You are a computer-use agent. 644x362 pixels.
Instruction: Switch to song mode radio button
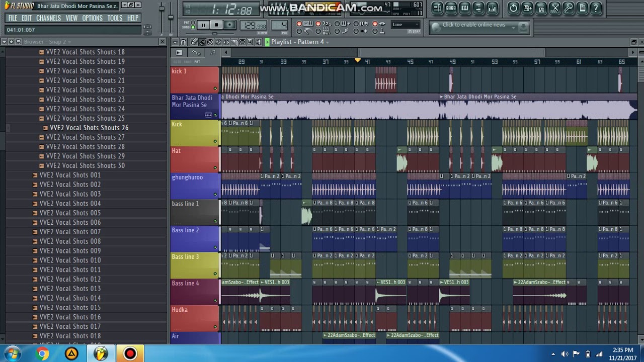tap(193, 27)
